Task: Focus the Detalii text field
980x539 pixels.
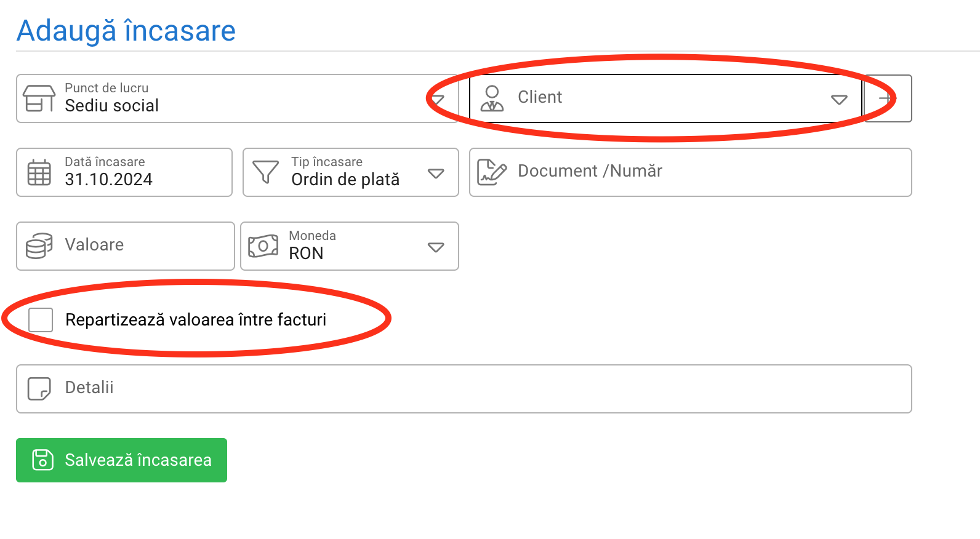Action: point(464,389)
